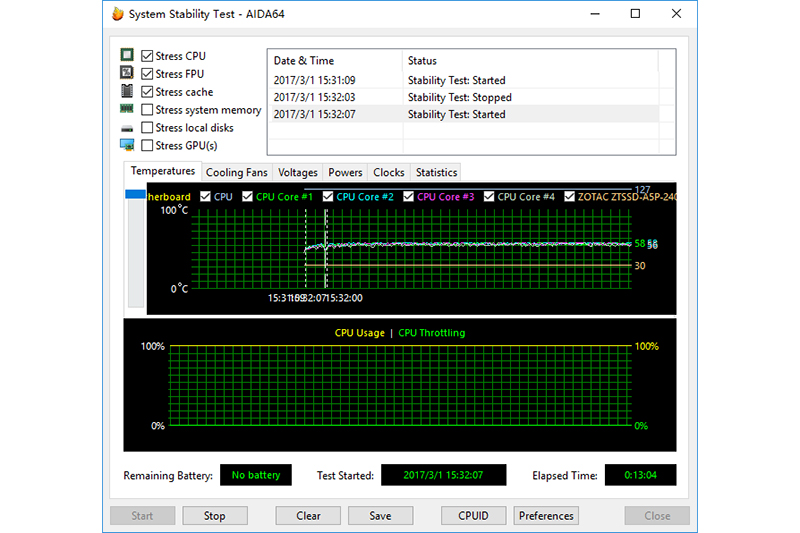Click the CPU Usage legend label
The height and width of the screenshot is (533, 800).
(360, 333)
